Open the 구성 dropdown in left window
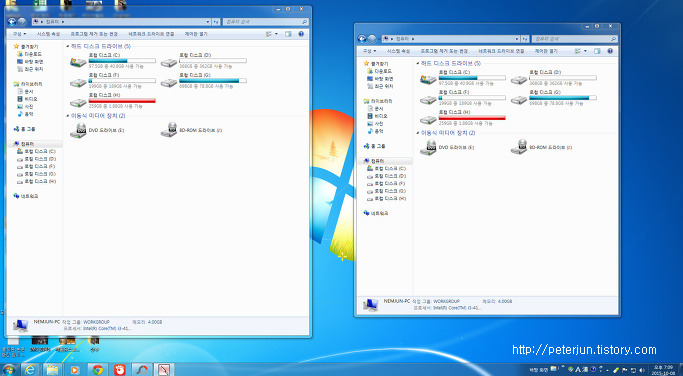Screen dimensions: 683x376 pos(19,34)
